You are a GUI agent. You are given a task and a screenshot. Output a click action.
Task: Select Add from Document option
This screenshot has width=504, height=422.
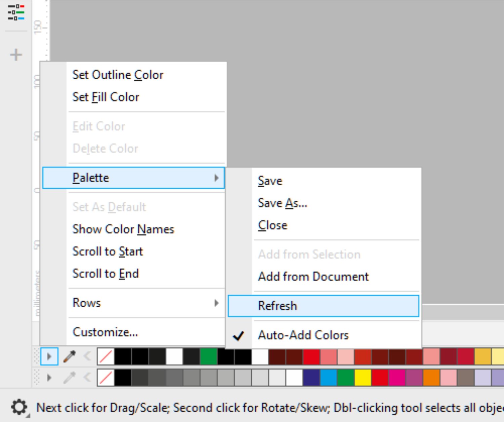[313, 277]
